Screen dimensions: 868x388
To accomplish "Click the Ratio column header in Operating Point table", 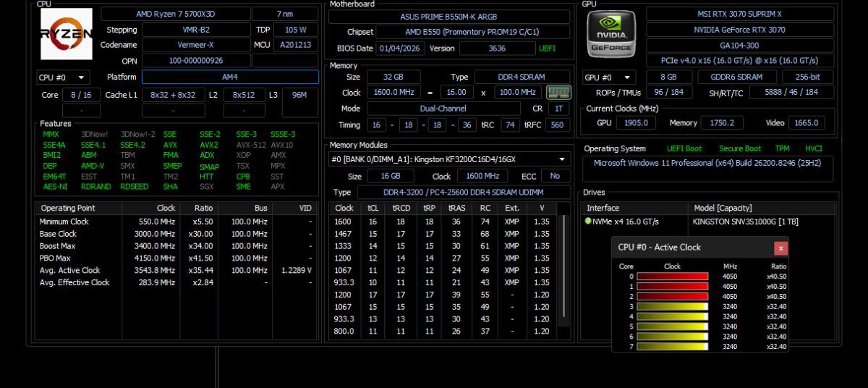I will [197, 208].
